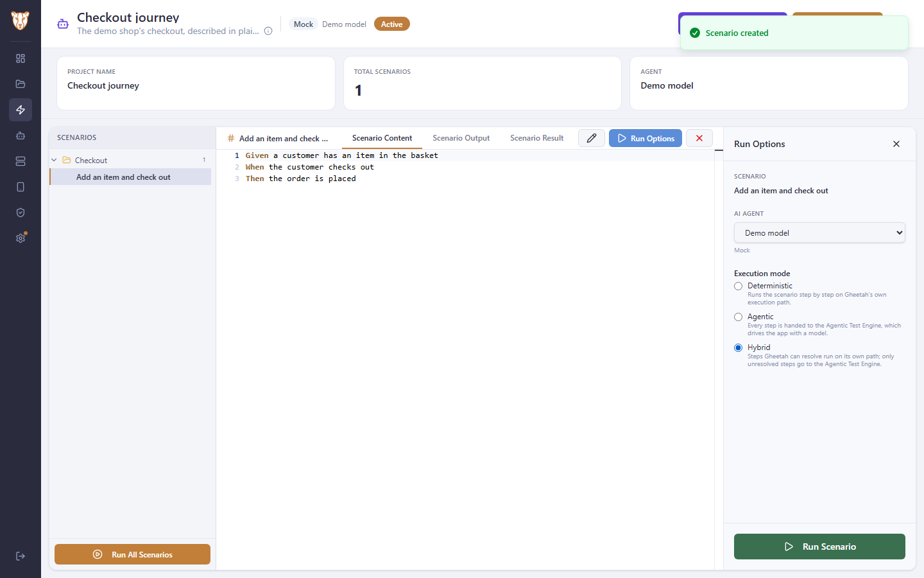Click the logout icon at sidebar bottom
The height and width of the screenshot is (578, 924).
pyautogui.click(x=21, y=556)
